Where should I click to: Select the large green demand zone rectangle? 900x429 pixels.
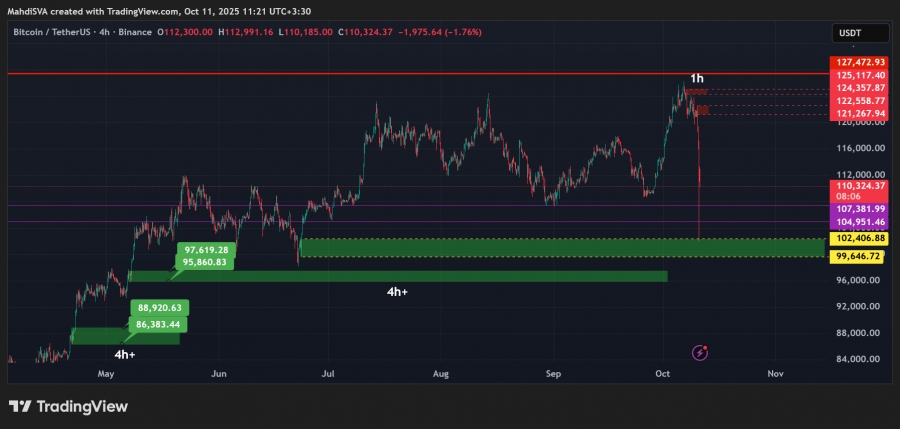coord(560,247)
